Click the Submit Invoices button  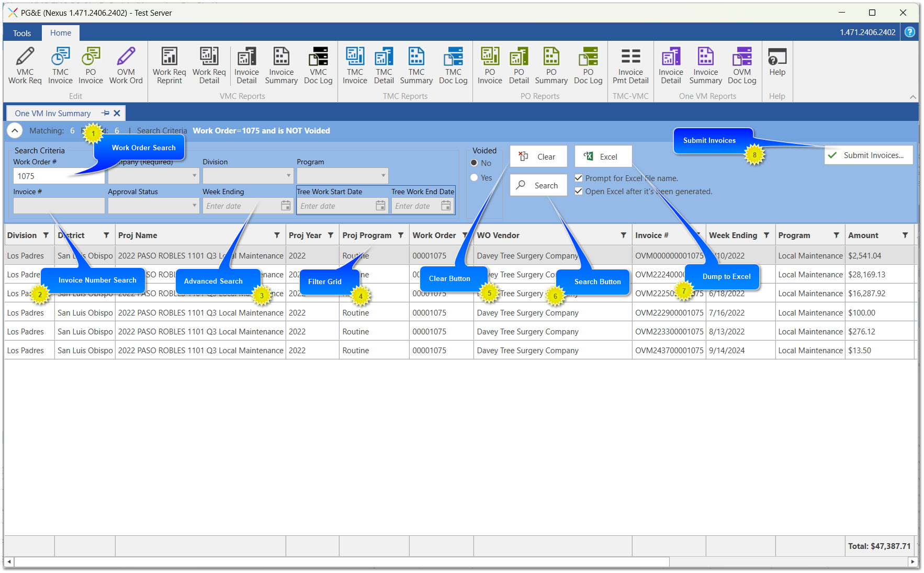point(869,155)
